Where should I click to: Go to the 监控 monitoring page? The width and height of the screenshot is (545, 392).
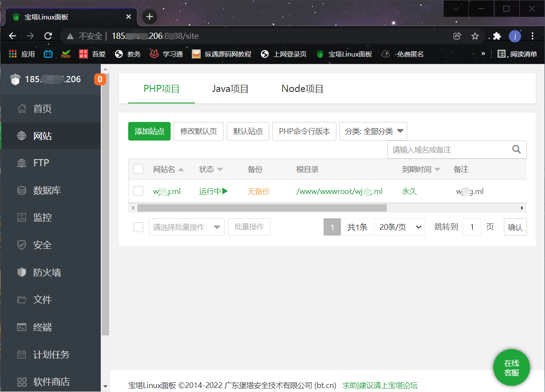pos(50,217)
